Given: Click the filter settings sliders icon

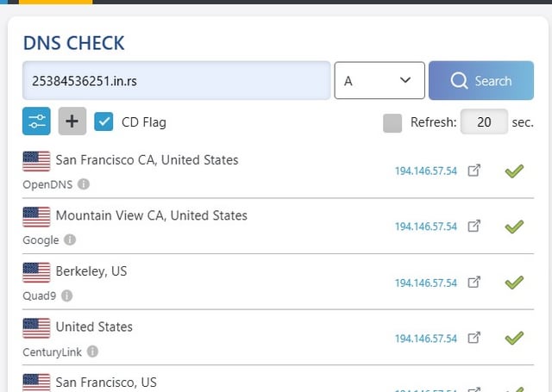Looking at the screenshot, I should click(x=36, y=121).
